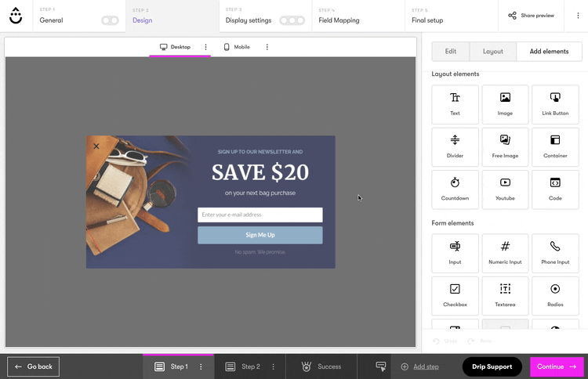The width and height of the screenshot is (588, 379).
Task: Toggle the General step switch
Action: [110, 20]
